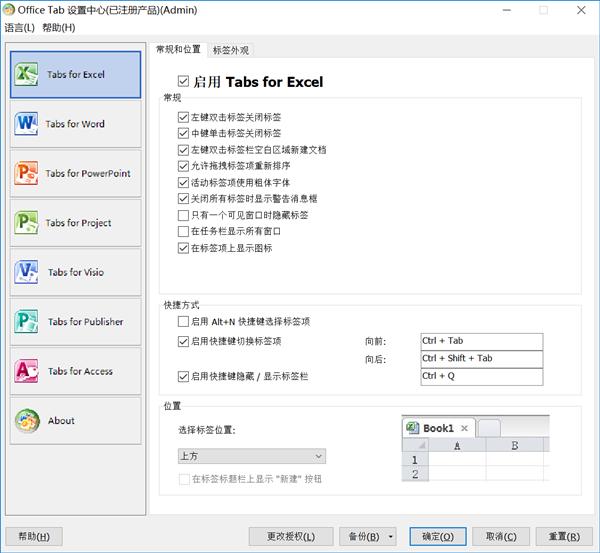The width and height of the screenshot is (600, 553).
Task: Click the close x on the Book1 preview tab
Action: 464,428
